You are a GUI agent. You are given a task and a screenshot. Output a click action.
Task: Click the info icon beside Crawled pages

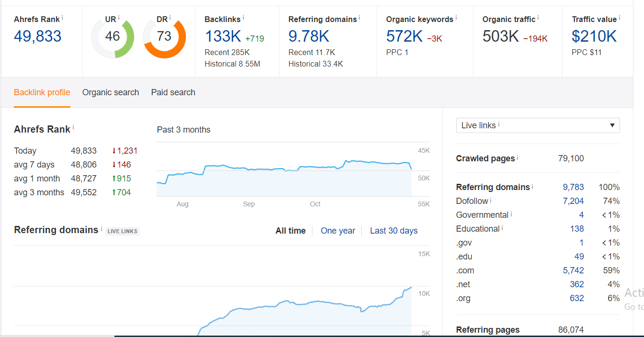click(517, 157)
